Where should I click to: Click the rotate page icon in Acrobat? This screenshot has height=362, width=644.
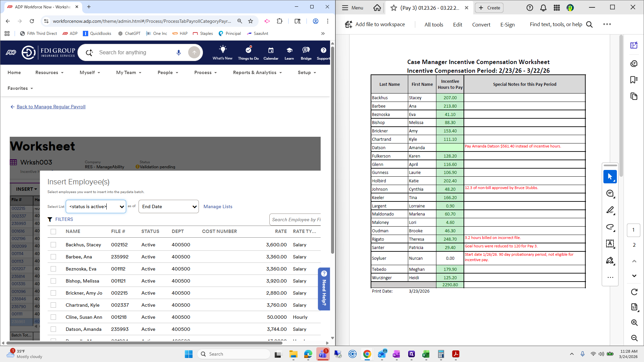634,292
